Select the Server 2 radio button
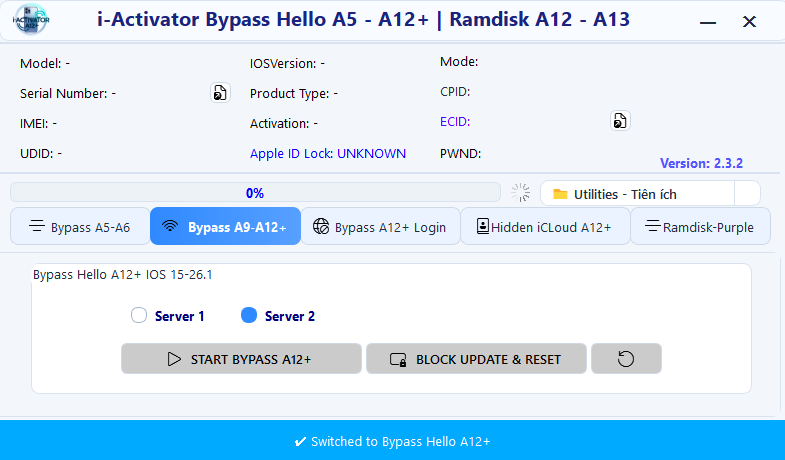This screenshot has height=460, width=785. point(249,315)
